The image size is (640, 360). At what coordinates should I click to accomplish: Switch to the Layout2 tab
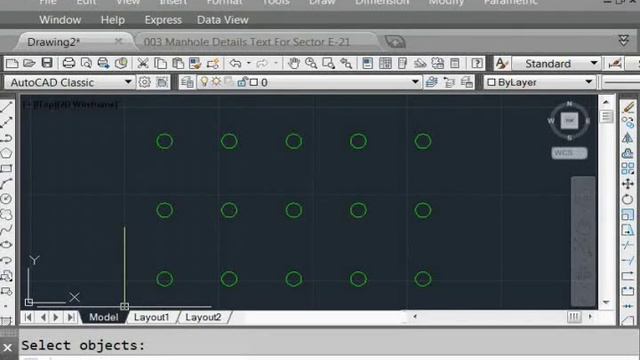click(x=203, y=317)
